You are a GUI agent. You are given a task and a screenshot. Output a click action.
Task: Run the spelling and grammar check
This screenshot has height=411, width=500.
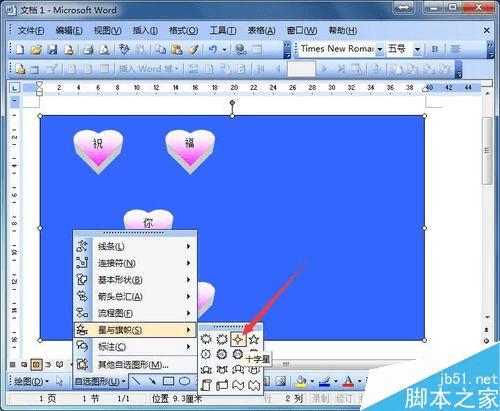(124, 50)
